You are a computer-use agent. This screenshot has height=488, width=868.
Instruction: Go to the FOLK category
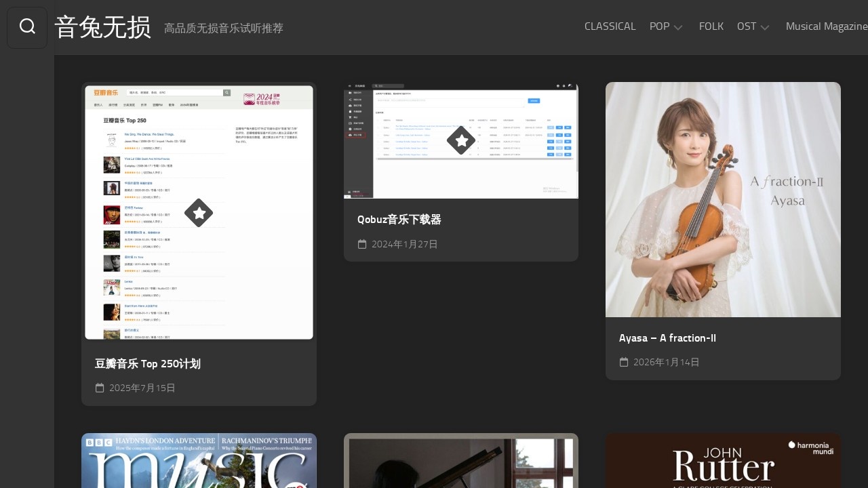(x=711, y=26)
